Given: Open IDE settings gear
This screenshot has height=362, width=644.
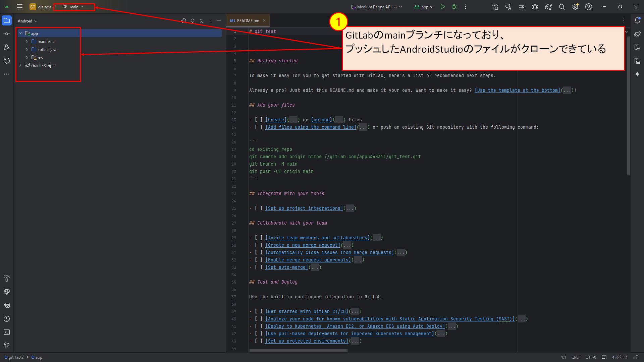Looking at the screenshot, I should 575,7.
